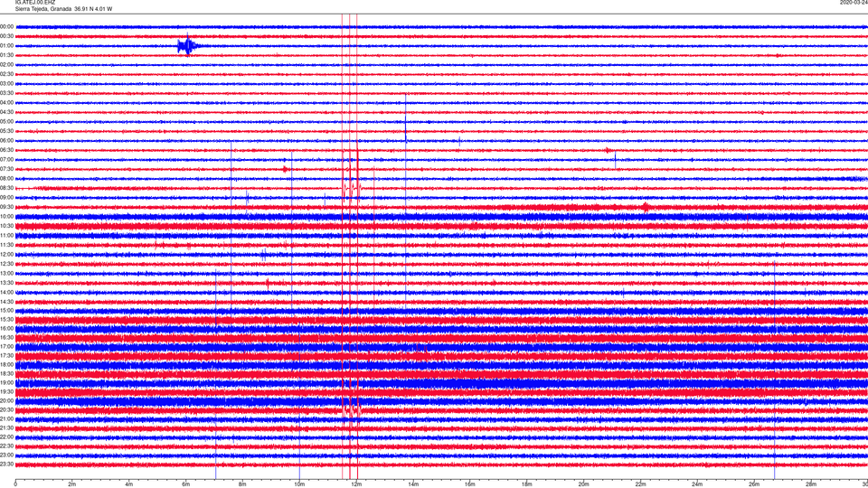Choose the 16m minute axis label
Image resolution: width=868 pixels, height=488 pixels.
point(470,484)
